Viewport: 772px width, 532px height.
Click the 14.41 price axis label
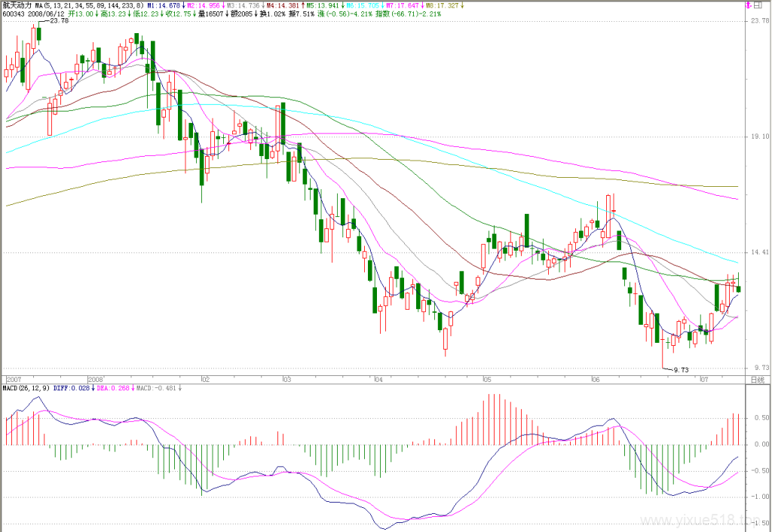coord(758,252)
